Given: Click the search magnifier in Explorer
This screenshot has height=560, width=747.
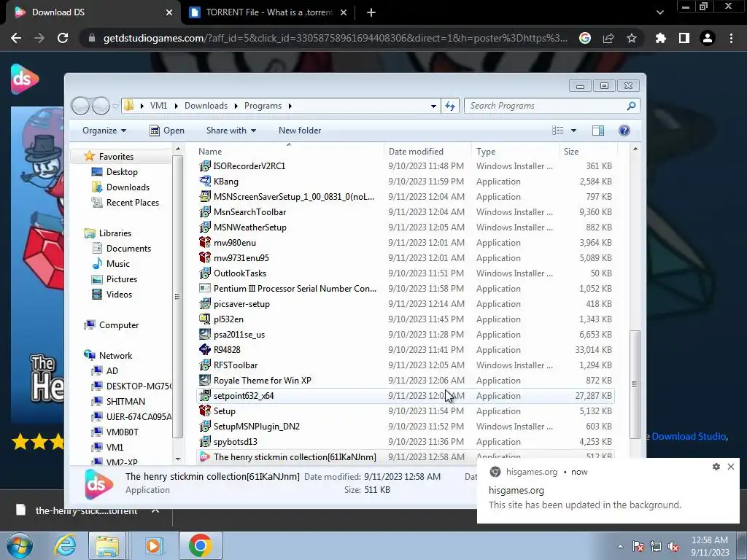Looking at the screenshot, I should 631,106.
